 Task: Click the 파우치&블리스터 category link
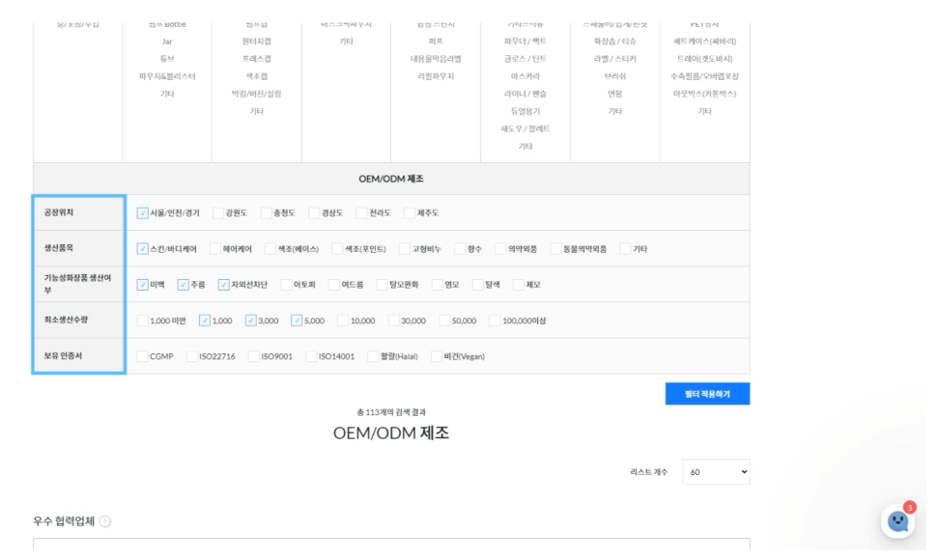(167, 74)
